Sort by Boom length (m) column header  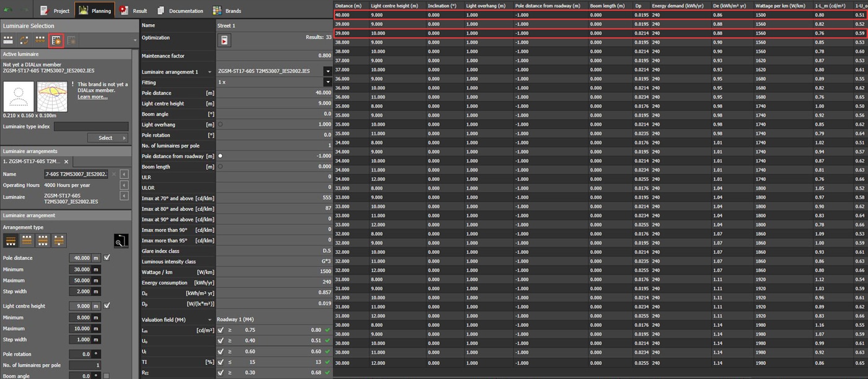tap(611, 6)
